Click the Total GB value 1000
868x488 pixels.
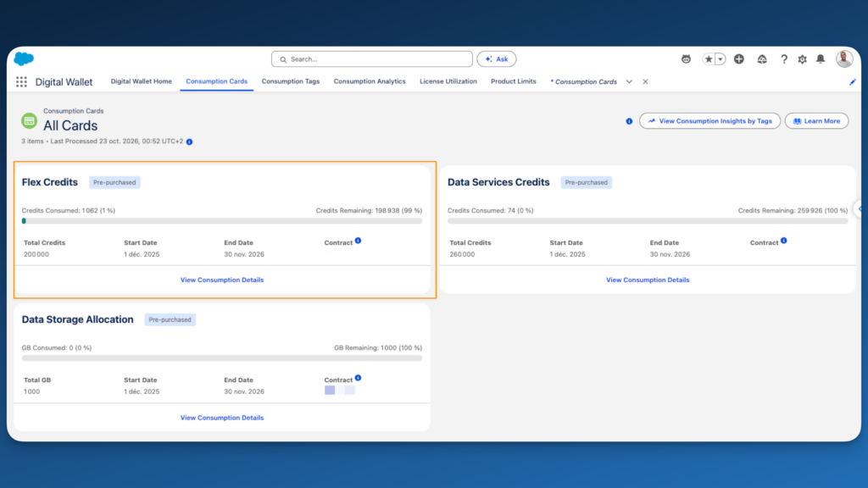[x=32, y=391]
